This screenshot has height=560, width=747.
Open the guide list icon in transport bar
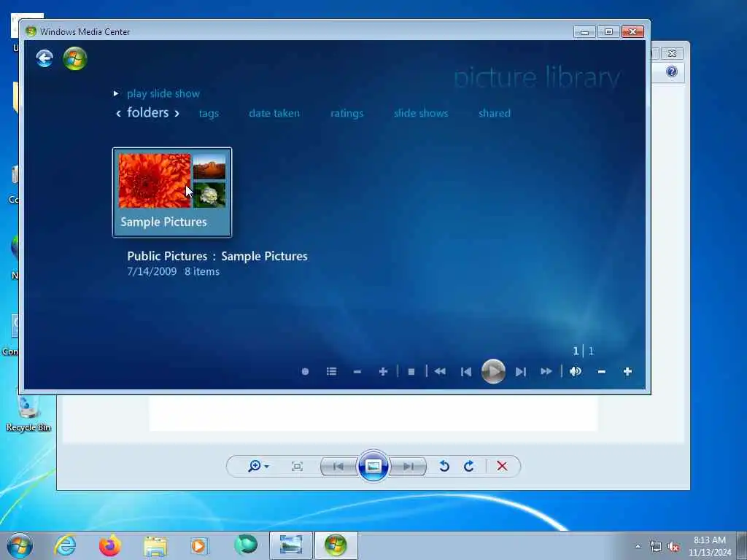332,371
